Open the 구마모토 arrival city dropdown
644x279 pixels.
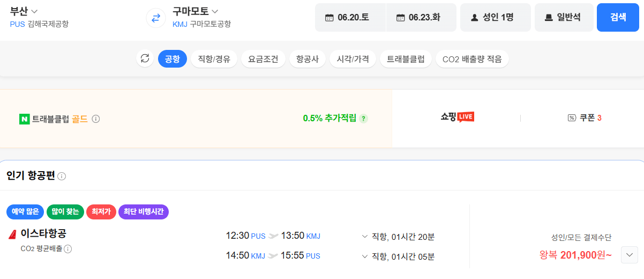pyautogui.click(x=196, y=11)
